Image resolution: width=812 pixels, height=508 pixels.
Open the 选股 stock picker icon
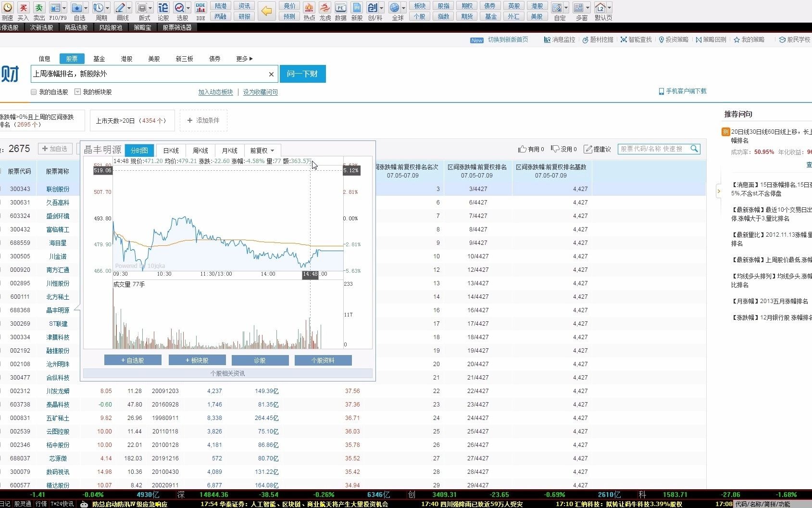[179, 8]
